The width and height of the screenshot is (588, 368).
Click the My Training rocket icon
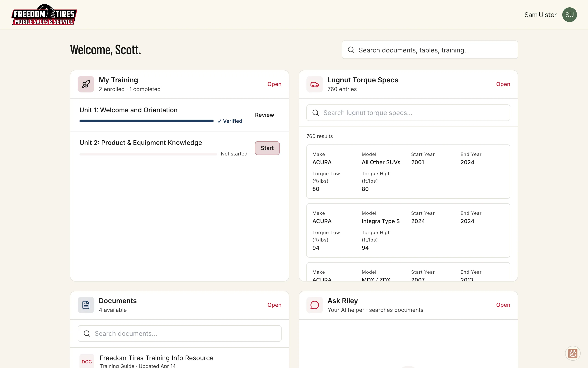[86, 84]
